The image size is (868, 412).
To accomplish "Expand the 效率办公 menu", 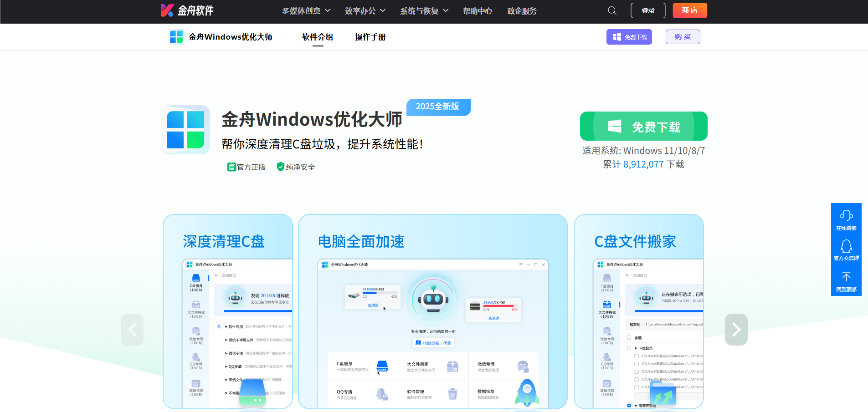I will (x=365, y=11).
